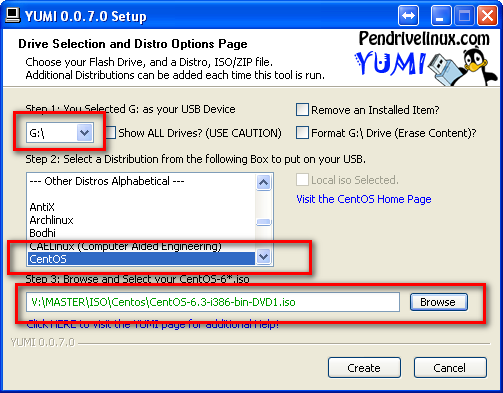
Task: Click the double-arrow button in title bar
Action: pos(408,15)
